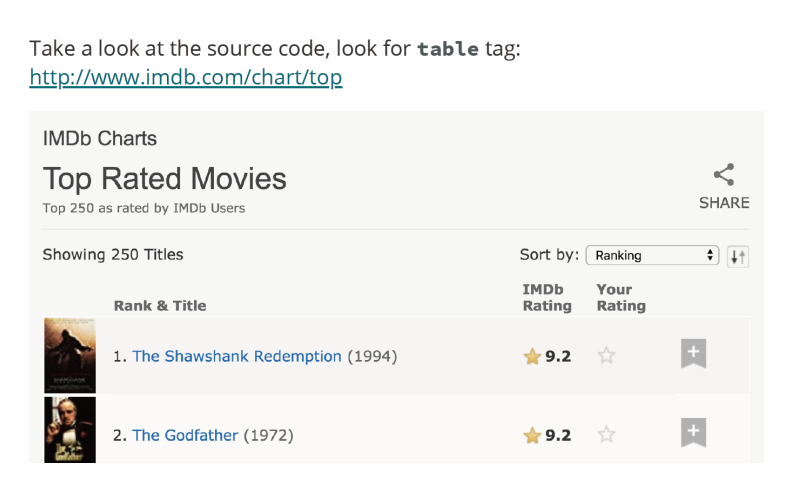Open The Godfather title link
806x504 pixels.
[x=185, y=435]
